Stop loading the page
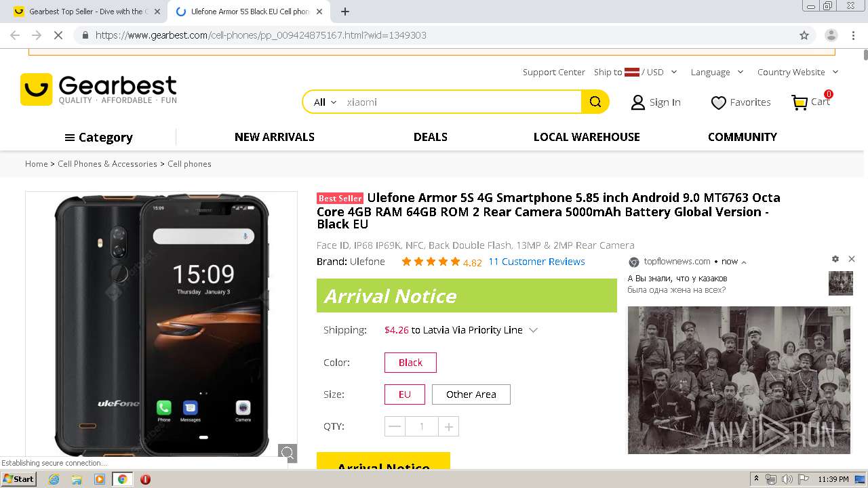 click(x=58, y=35)
